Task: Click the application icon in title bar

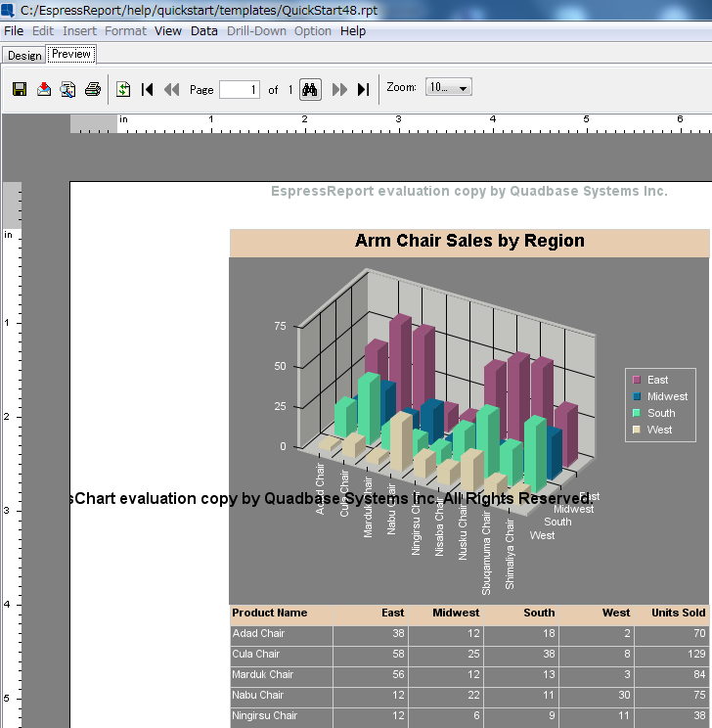Action: click(8, 9)
